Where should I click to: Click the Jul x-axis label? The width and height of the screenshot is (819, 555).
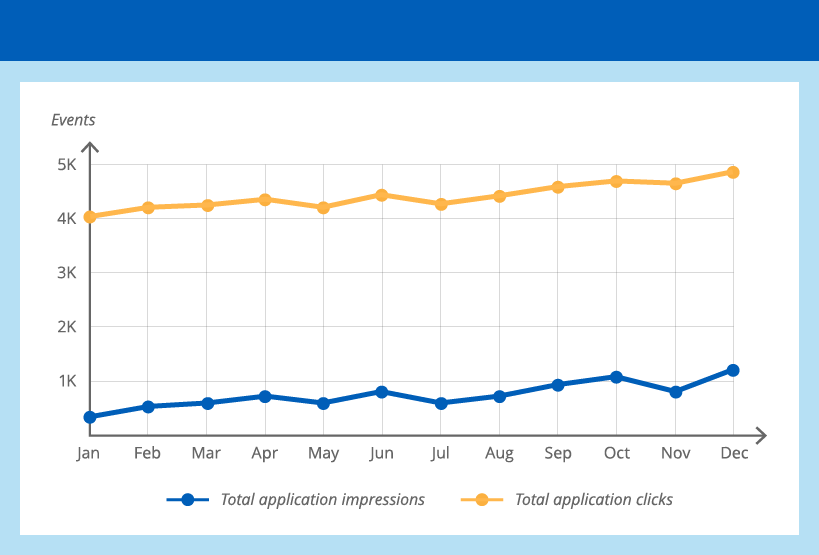(440, 453)
